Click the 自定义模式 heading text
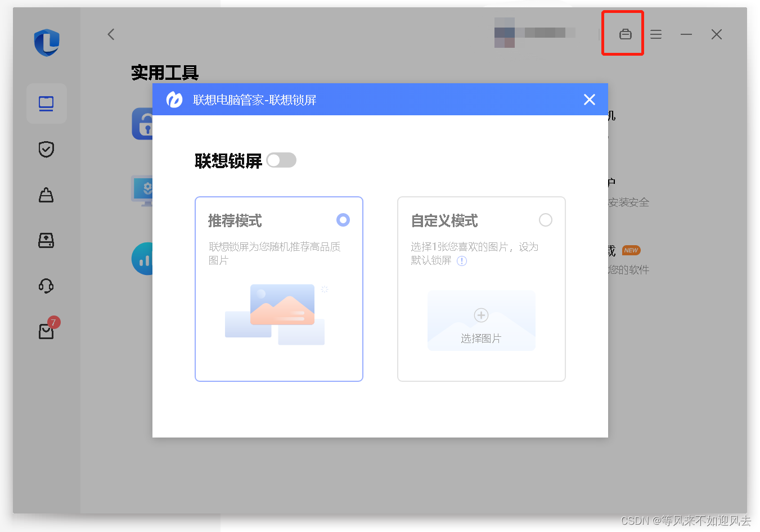 tap(444, 221)
